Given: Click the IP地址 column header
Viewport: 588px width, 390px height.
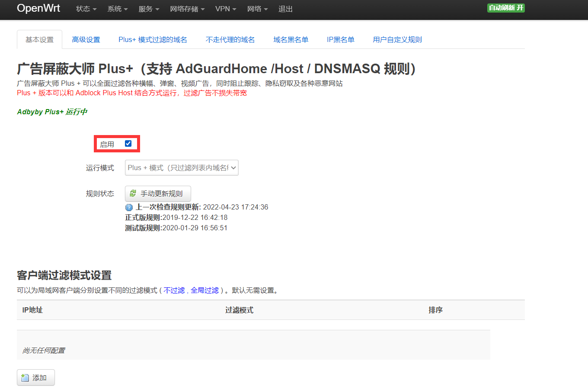Looking at the screenshot, I should pos(32,310).
